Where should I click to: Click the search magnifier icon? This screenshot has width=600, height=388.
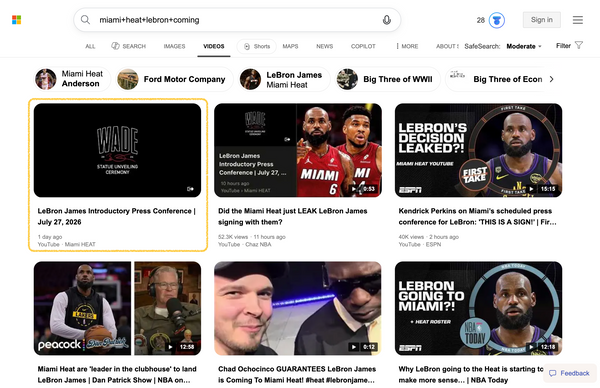pos(85,20)
